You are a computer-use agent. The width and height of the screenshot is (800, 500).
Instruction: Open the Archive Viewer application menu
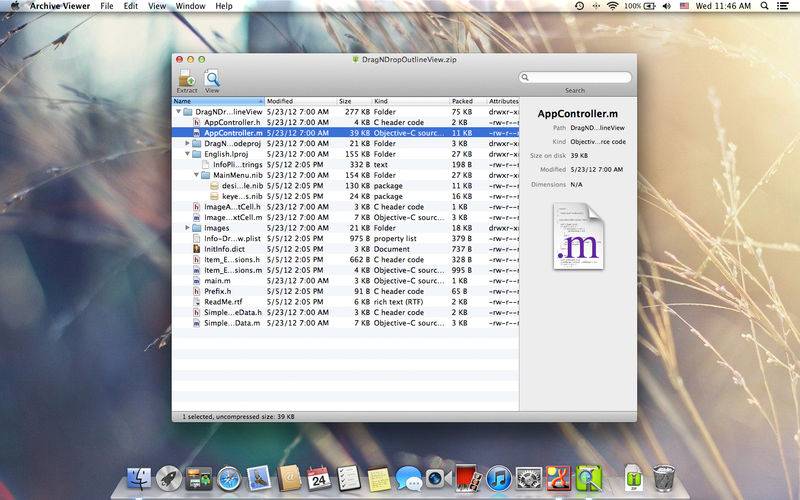[x=60, y=6]
